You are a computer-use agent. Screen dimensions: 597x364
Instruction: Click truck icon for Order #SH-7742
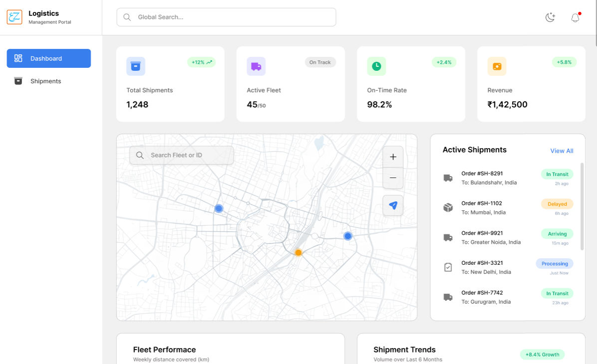[x=448, y=297]
